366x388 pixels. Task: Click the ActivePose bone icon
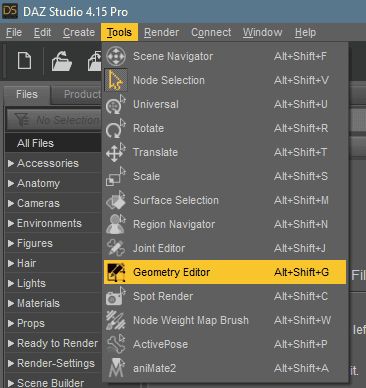click(116, 344)
